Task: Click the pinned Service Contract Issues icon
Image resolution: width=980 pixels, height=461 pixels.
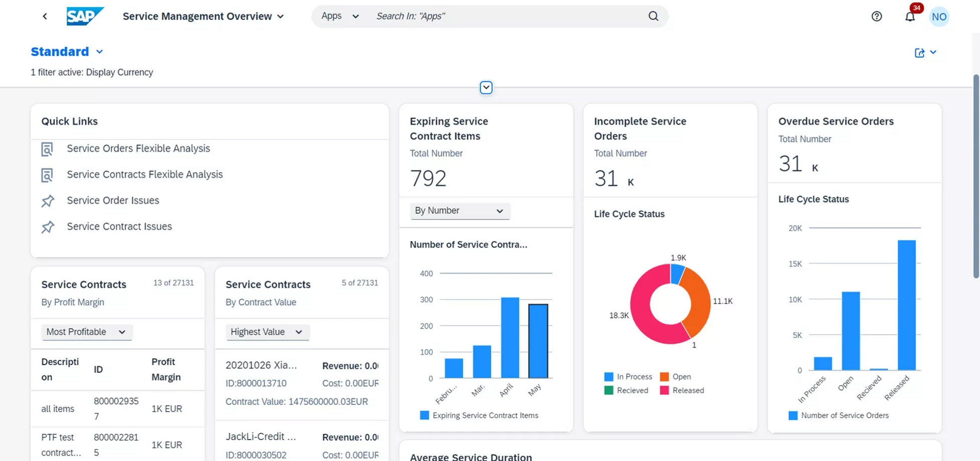Action: (47, 226)
